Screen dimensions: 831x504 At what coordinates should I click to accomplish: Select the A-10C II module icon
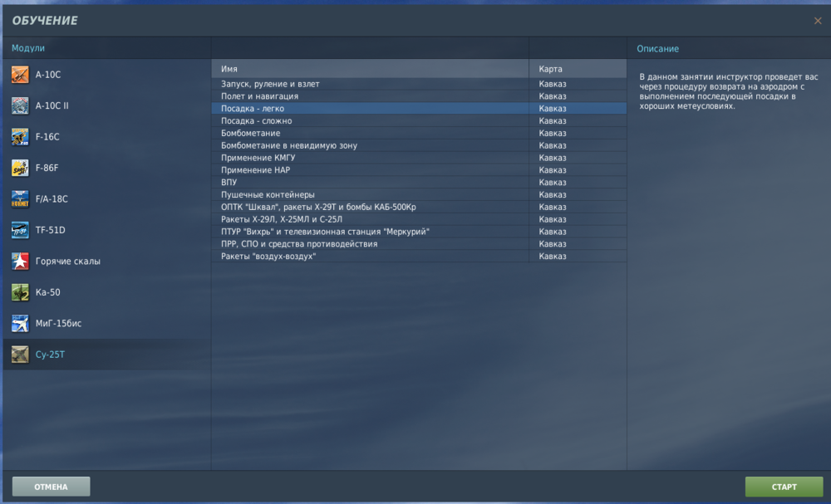pos(20,106)
